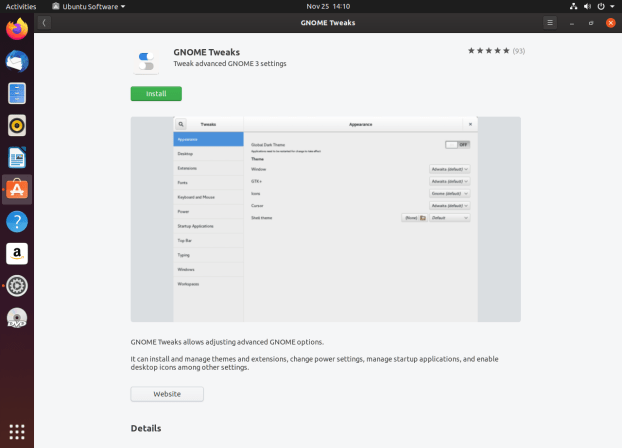Click the 'Tweak advanced GNOME 3 settings' subtitle
Viewport: 622px width, 448px height.
[230, 63]
